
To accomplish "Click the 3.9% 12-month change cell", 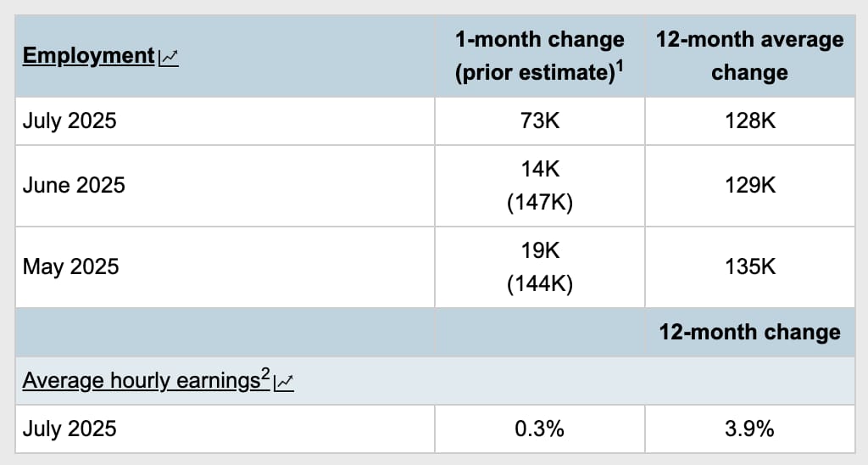I will click(x=749, y=429).
